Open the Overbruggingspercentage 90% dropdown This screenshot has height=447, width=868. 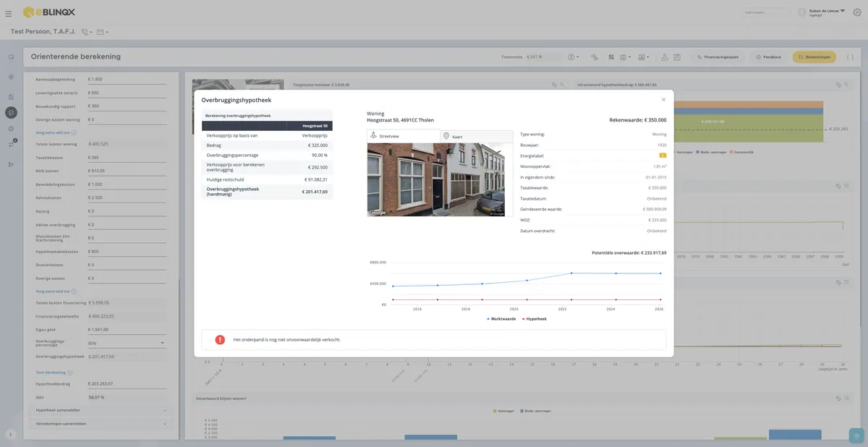pyautogui.click(x=127, y=343)
